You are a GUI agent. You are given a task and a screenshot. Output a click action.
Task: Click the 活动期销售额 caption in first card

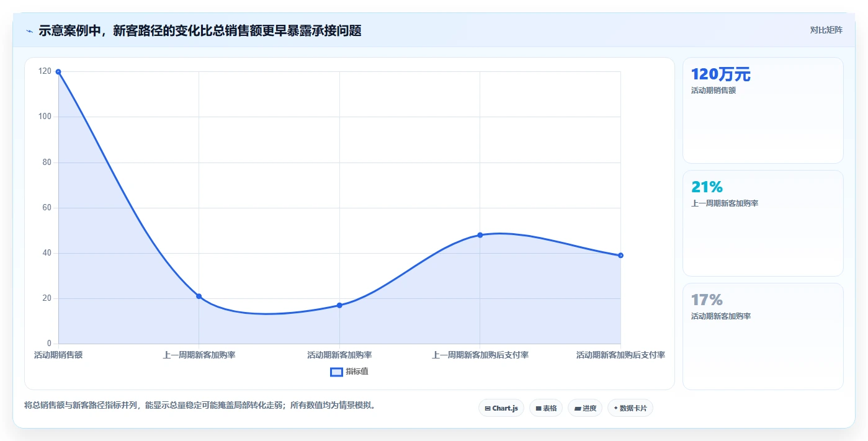tap(714, 91)
